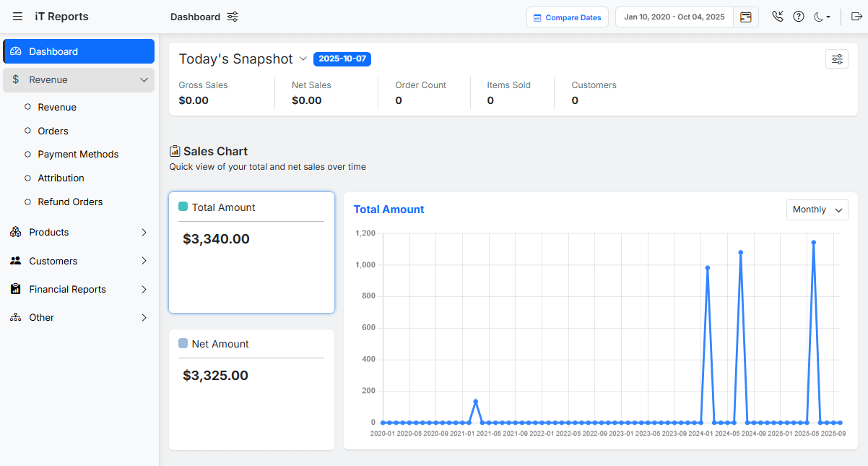Screen dimensions: 868x466
Task: Click the date range field
Action: (x=674, y=17)
